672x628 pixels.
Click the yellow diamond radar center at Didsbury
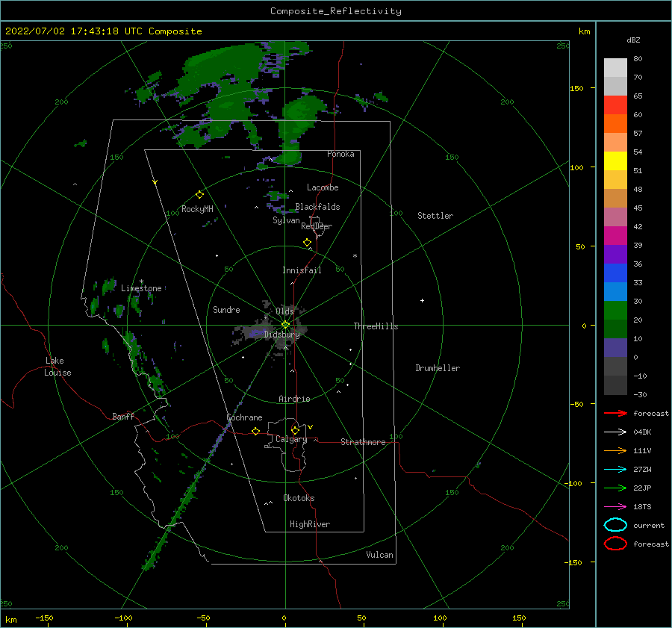click(285, 325)
